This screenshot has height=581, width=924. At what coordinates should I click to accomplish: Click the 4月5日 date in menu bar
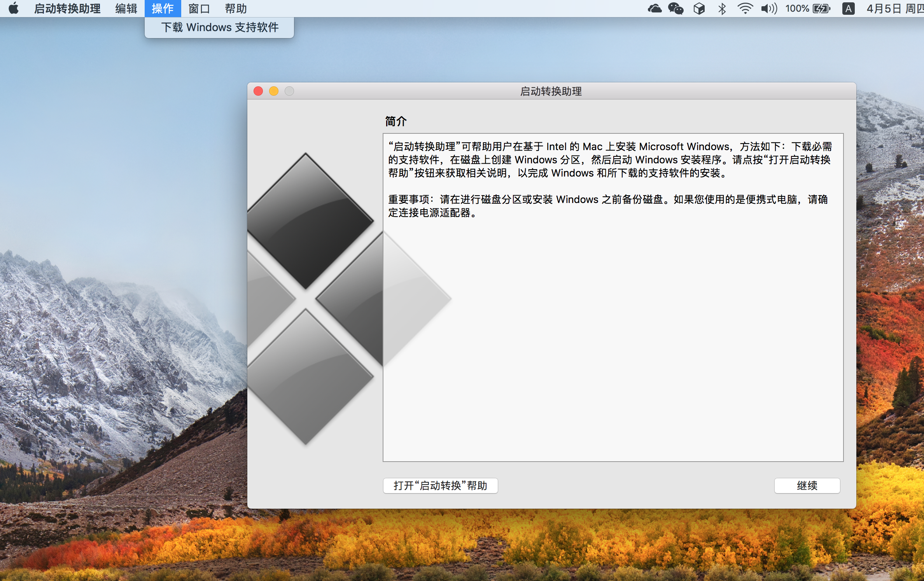click(884, 8)
